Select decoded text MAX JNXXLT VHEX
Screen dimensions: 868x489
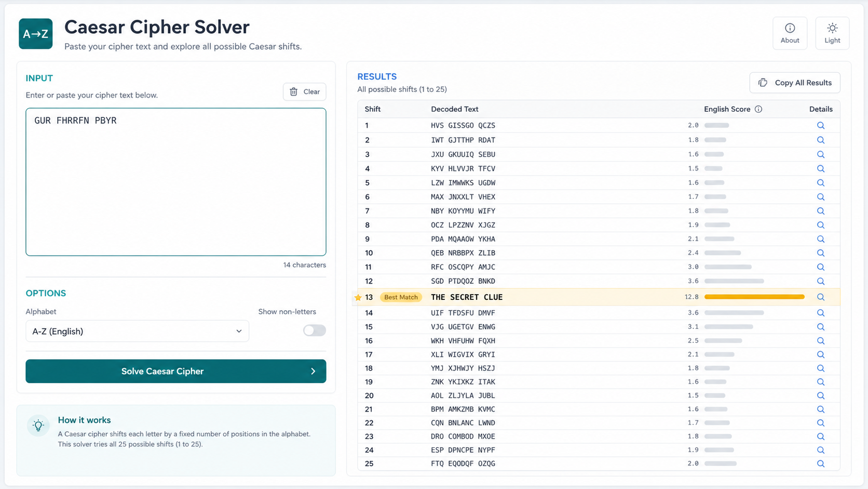[x=463, y=197]
